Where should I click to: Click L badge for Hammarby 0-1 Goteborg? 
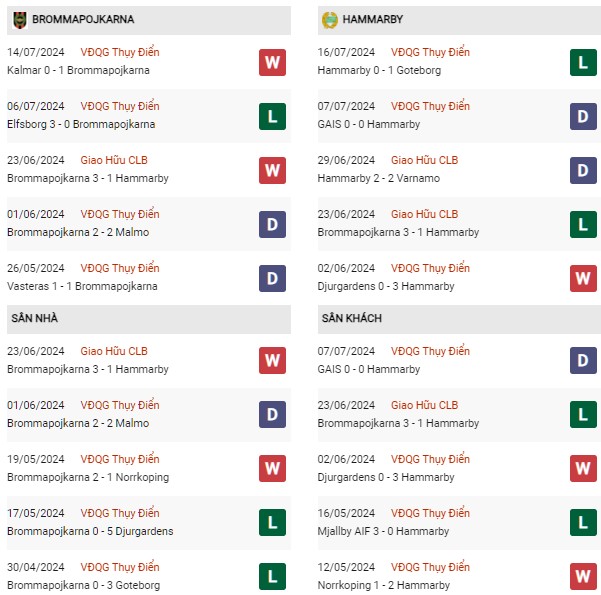coord(583,62)
